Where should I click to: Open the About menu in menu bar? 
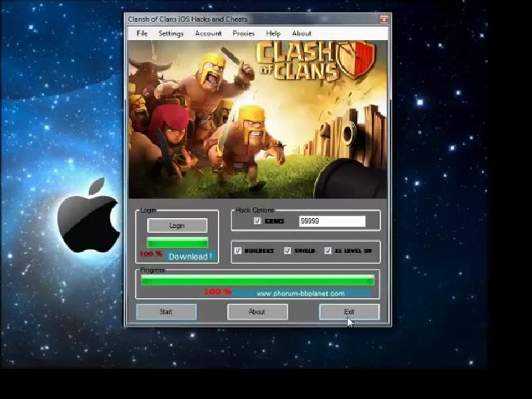(x=301, y=33)
